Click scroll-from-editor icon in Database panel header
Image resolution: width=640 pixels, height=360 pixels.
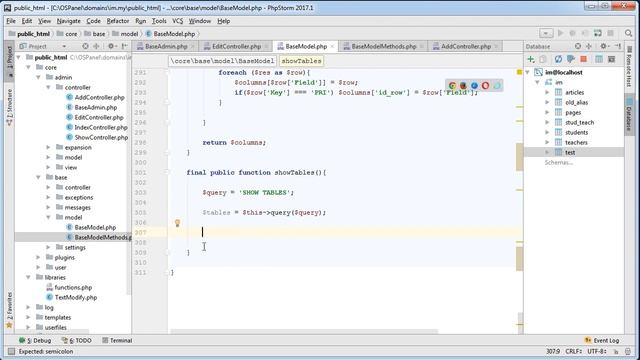click(x=578, y=46)
